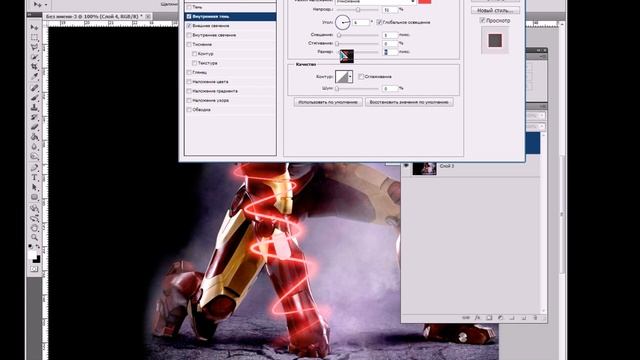This screenshot has width=640, height=360.
Task: Select the Lasso tool
Action: [x=35, y=47]
